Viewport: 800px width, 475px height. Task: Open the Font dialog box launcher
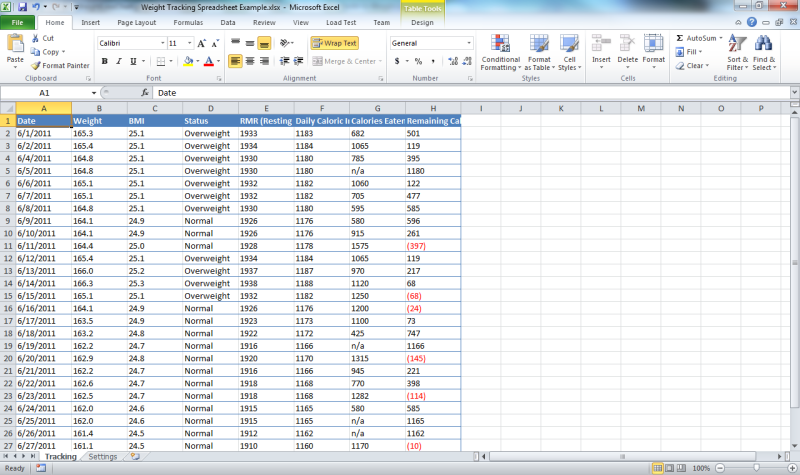pos(219,79)
